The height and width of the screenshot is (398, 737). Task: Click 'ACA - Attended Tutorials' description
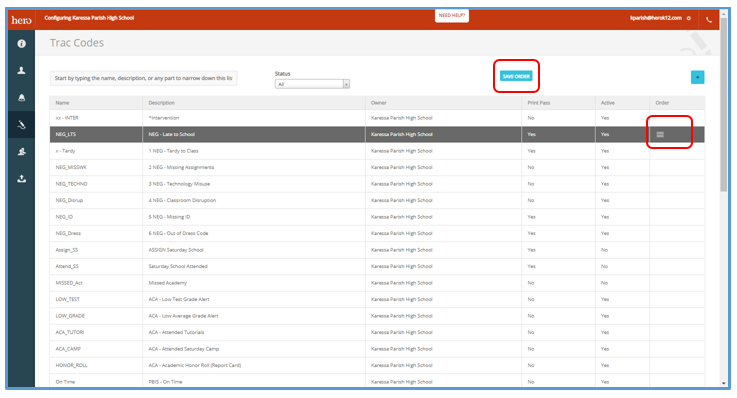[x=176, y=332]
